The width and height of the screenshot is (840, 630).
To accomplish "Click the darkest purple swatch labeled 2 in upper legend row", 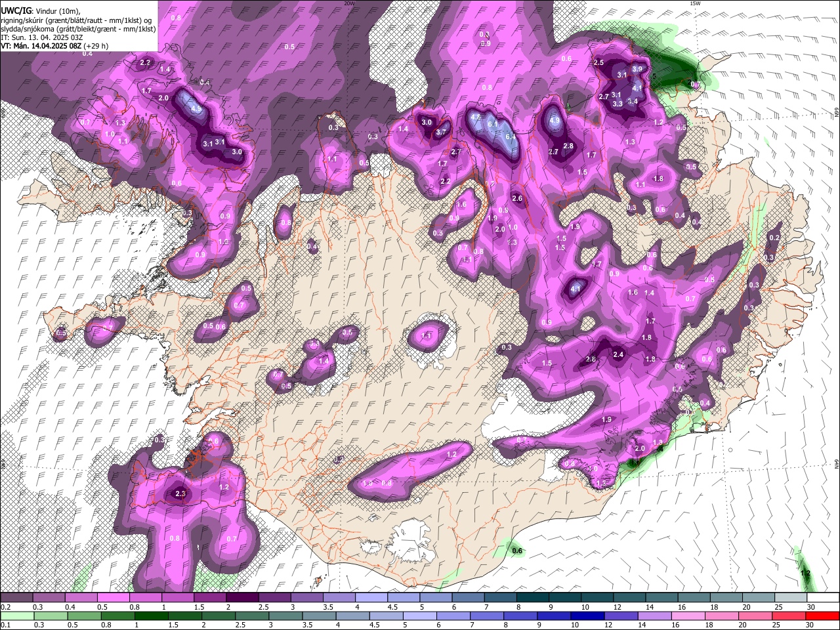I will pos(242,598).
